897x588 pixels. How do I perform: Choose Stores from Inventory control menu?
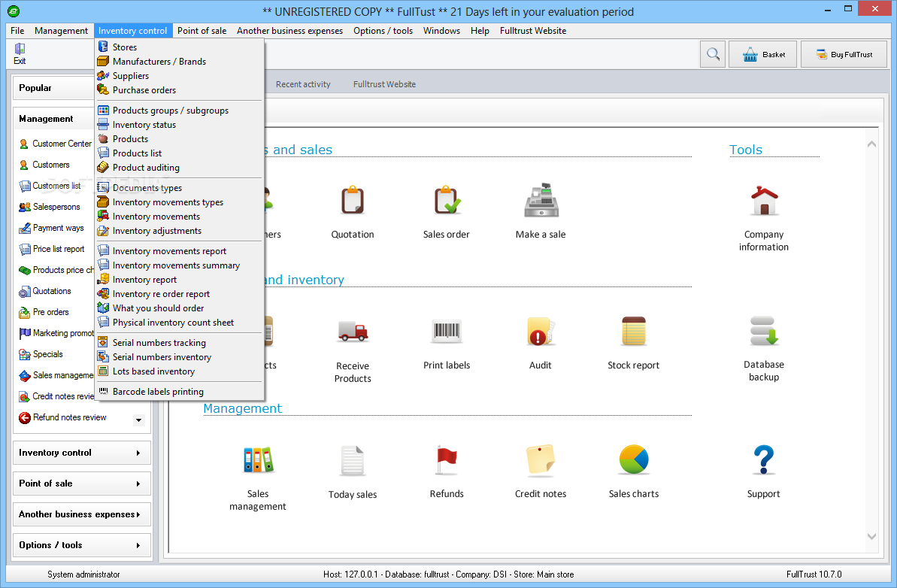(x=179, y=47)
